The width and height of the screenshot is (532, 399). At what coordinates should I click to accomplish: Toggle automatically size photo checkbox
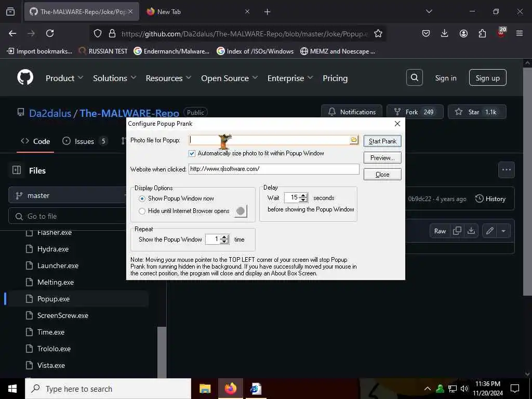point(192,153)
